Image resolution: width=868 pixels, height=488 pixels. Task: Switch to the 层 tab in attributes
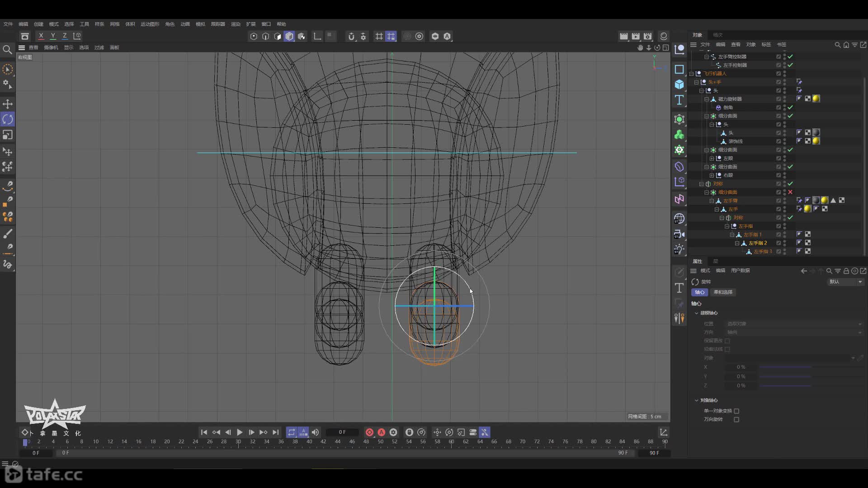(715, 261)
